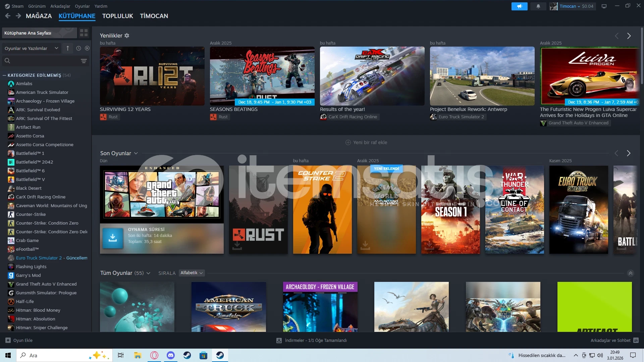Toggle the ready-to-play filter icon
This screenshot has width=644, height=362.
coord(87,48)
